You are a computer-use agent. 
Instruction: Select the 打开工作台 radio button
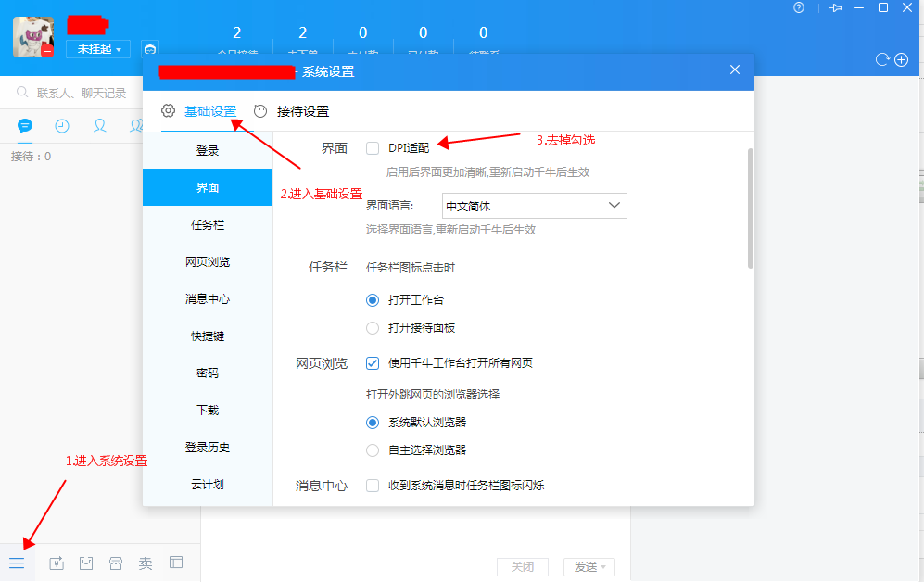click(373, 300)
